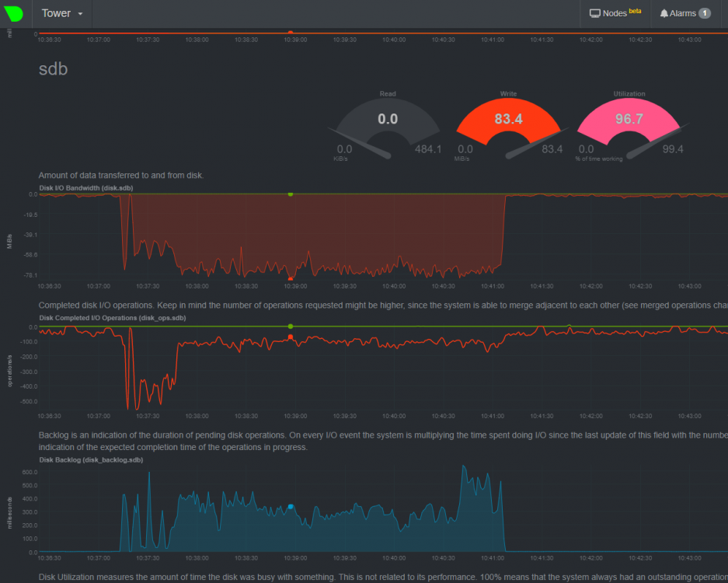
Task: Click the 600.0 axis label on backlog chart
Action: coord(30,472)
